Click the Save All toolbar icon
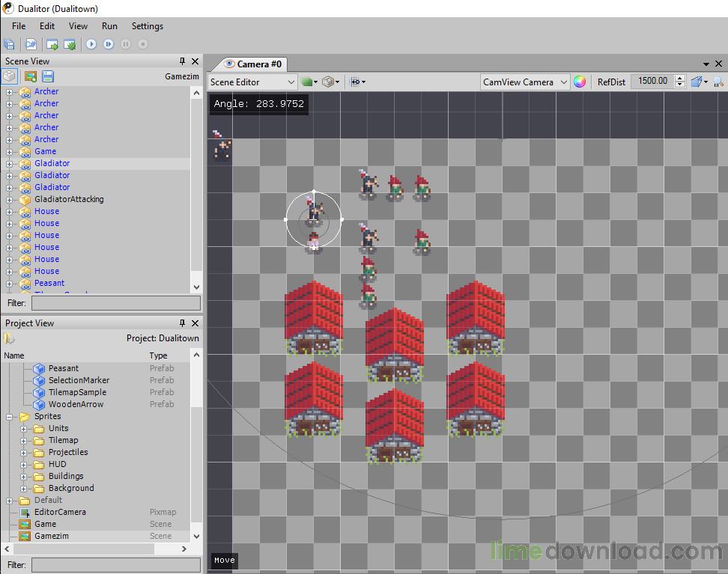Screen dimensions: 728x574 (x=9, y=45)
